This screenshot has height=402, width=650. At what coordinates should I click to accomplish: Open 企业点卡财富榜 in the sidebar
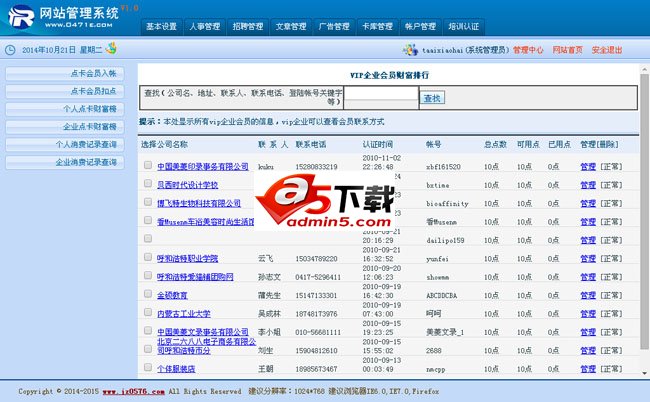click(65, 127)
